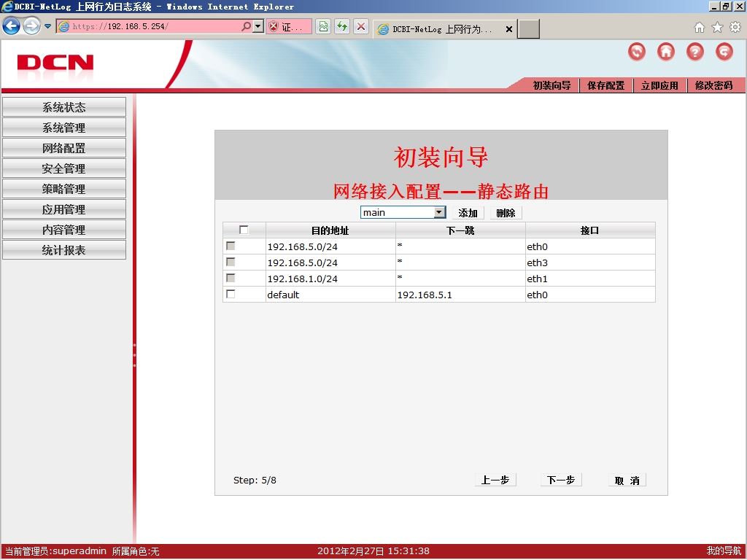Click the Step: 5/8 indicator text
747x560 pixels.
pyautogui.click(x=255, y=480)
